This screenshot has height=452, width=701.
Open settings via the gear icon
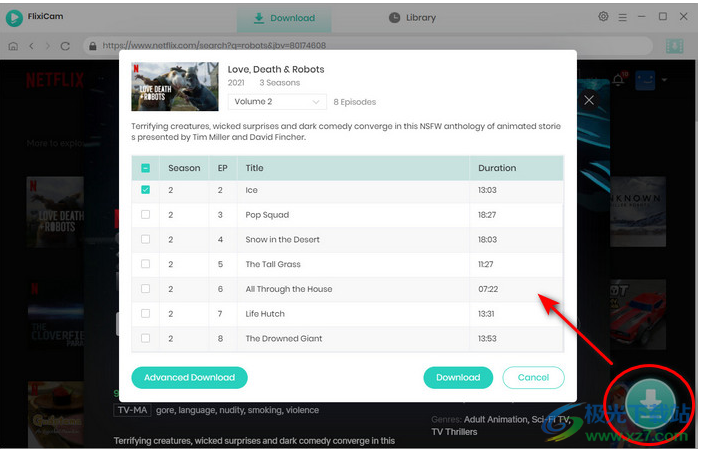603,17
